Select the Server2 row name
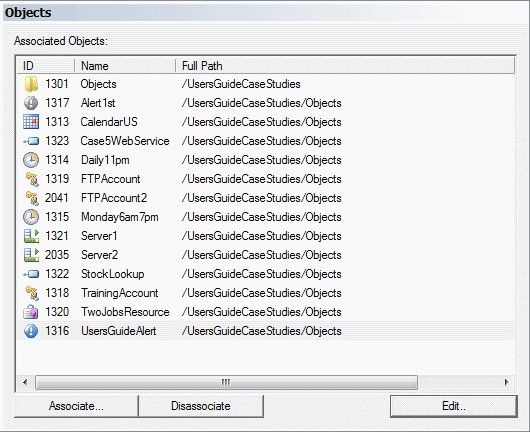The width and height of the screenshot is (530, 432). tap(99, 255)
